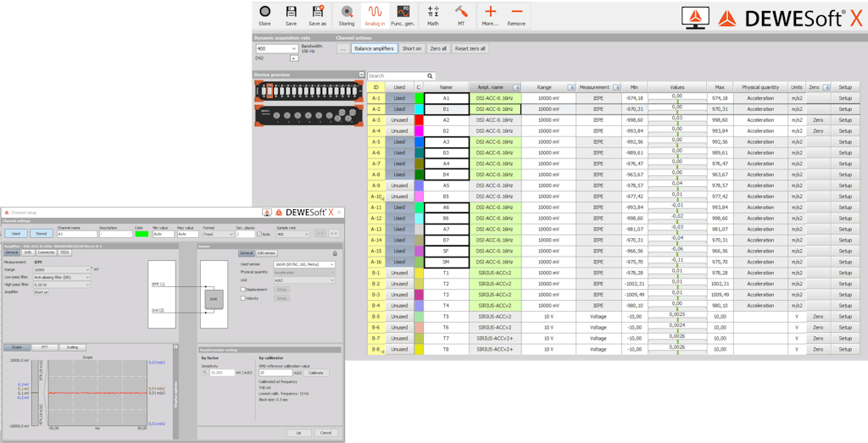The height and width of the screenshot is (443, 868).
Task: Click Setup button for channel A-5
Action: 845,141
